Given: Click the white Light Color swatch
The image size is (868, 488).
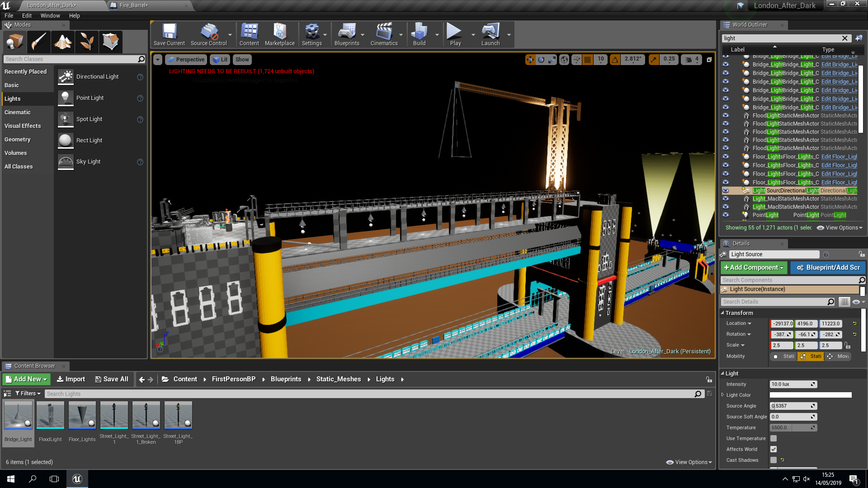Looking at the screenshot, I should (810, 395).
